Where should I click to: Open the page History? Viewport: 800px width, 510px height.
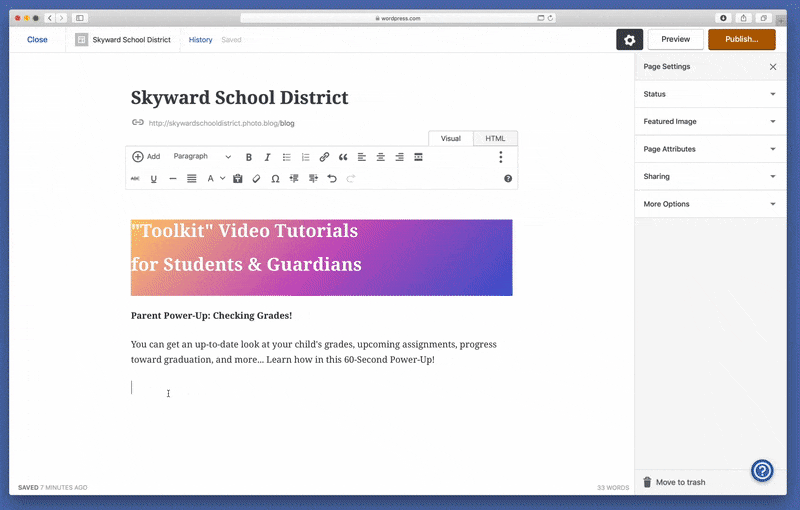click(201, 40)
